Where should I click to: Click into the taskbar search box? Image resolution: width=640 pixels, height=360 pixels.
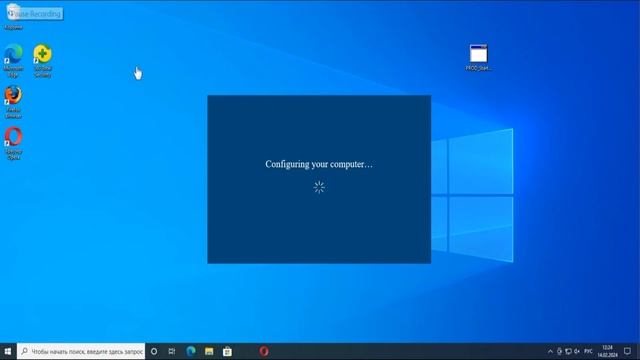(81, 351)
